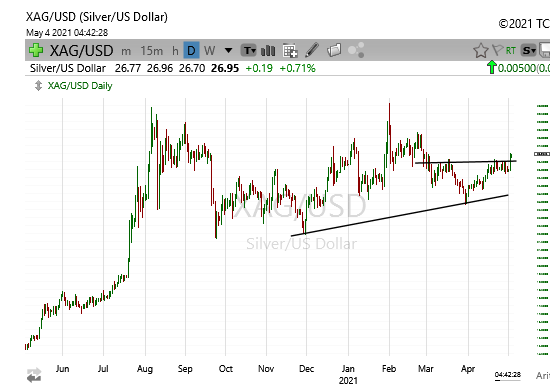This screenshot has width=550, height=385.
Task: Switch to the Daily D timeframe
Action: tap(191, 51)
